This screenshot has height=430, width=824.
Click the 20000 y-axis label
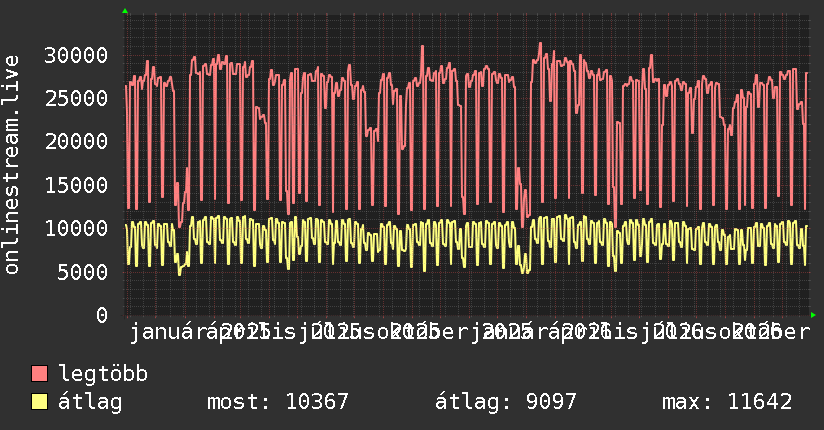76,141
